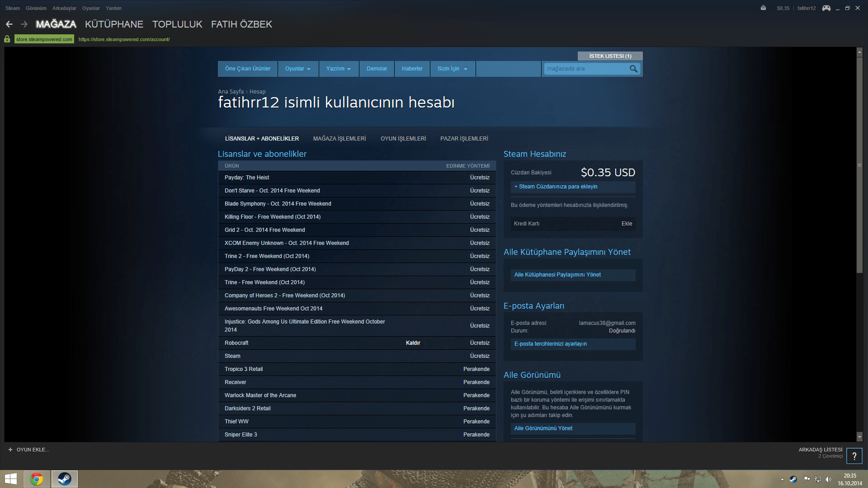Click the Windows Start button
The height and width of the screenshot is (488, 868).
click(x=11, y=479)
